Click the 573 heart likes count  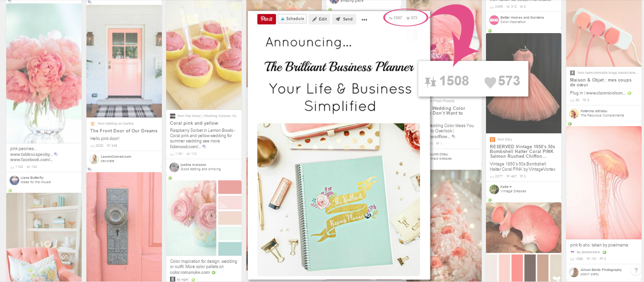tap(412, 18)
